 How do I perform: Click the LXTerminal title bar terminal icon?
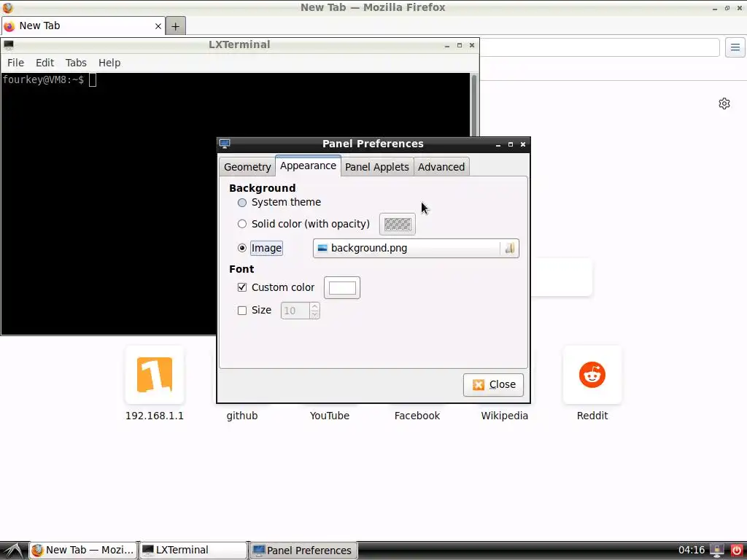point(9,44)
